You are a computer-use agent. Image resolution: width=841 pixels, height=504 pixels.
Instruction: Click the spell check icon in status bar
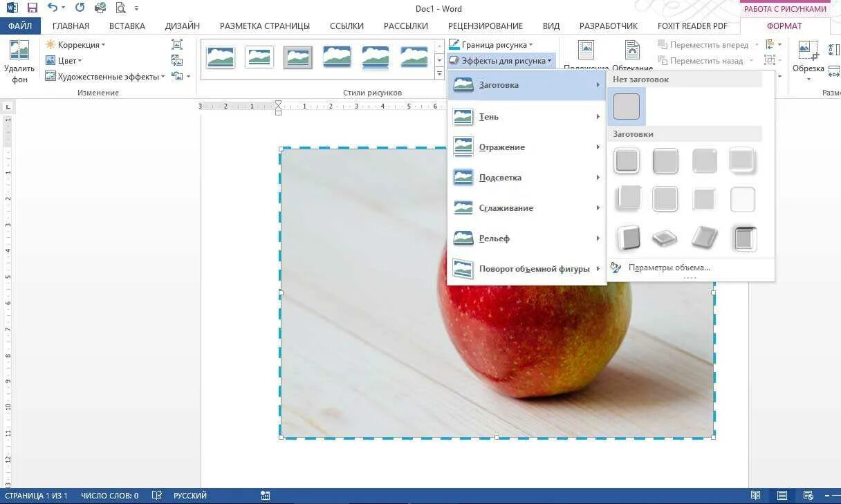(x=157, y=495)
